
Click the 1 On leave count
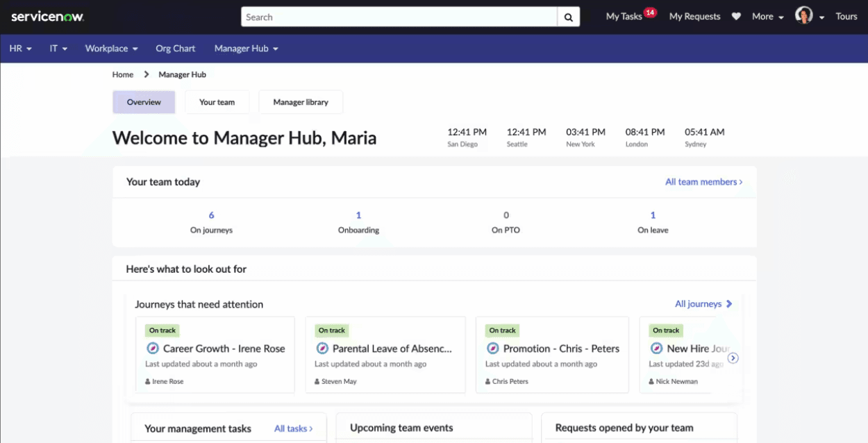(653, 215)
